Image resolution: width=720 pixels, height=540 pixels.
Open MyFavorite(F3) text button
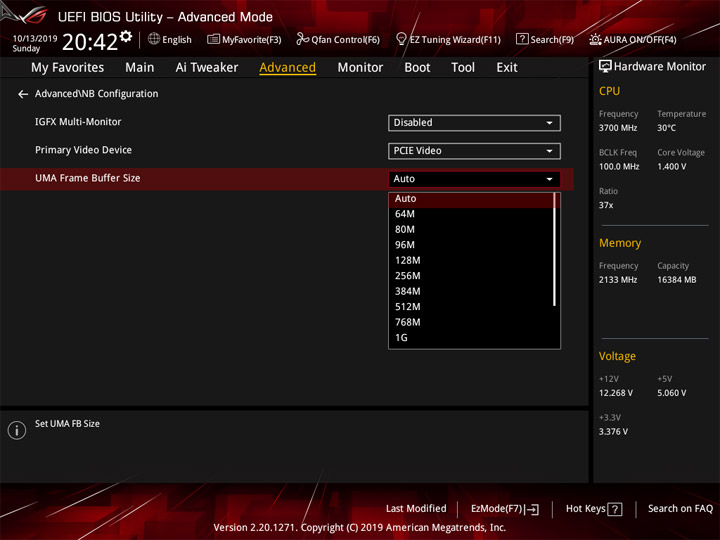[x=252, y=40]
